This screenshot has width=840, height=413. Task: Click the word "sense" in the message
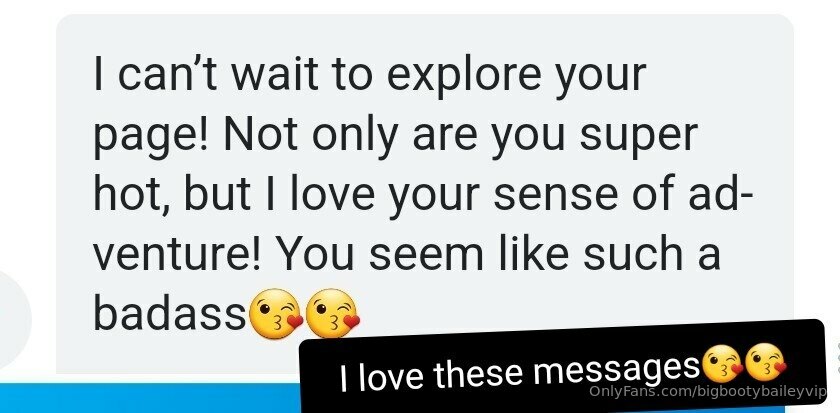click(x=552, y=196)
